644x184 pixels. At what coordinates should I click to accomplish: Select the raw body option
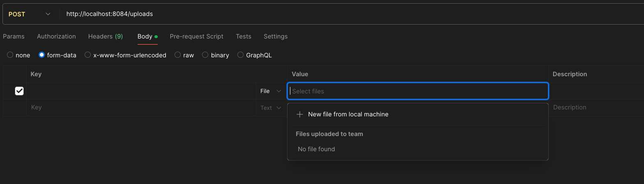[x=177, y=55]
